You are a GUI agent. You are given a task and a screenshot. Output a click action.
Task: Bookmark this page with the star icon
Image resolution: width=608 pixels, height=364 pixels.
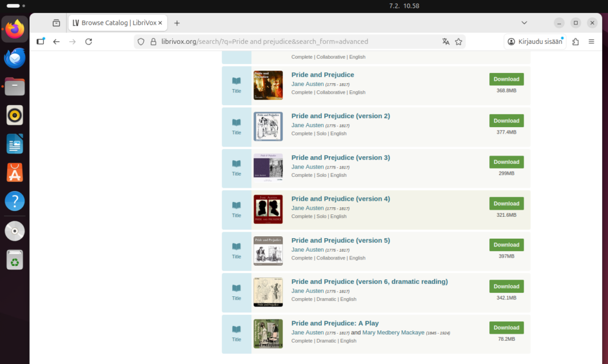click(x=458, y=42)
